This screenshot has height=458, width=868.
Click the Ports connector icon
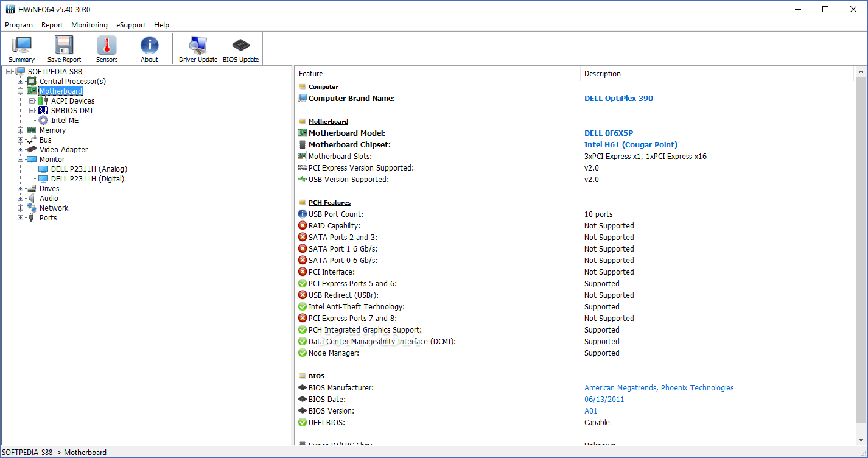point(32,218)
